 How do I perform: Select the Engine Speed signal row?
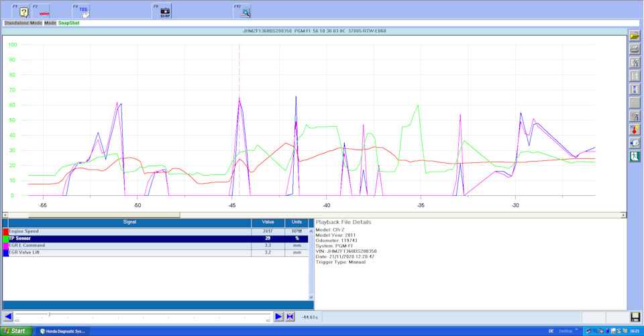(156, 231)
